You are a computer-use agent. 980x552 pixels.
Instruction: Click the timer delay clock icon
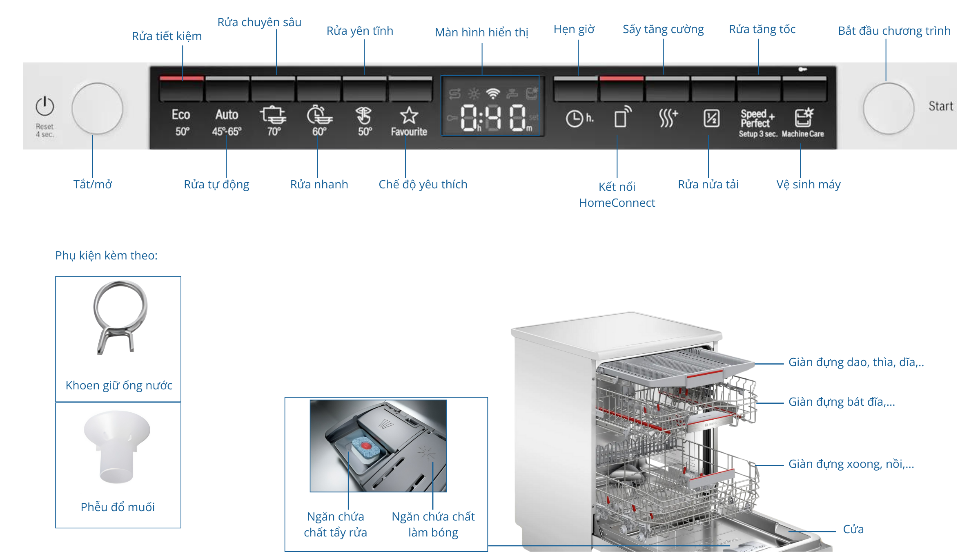click(579, 119)
